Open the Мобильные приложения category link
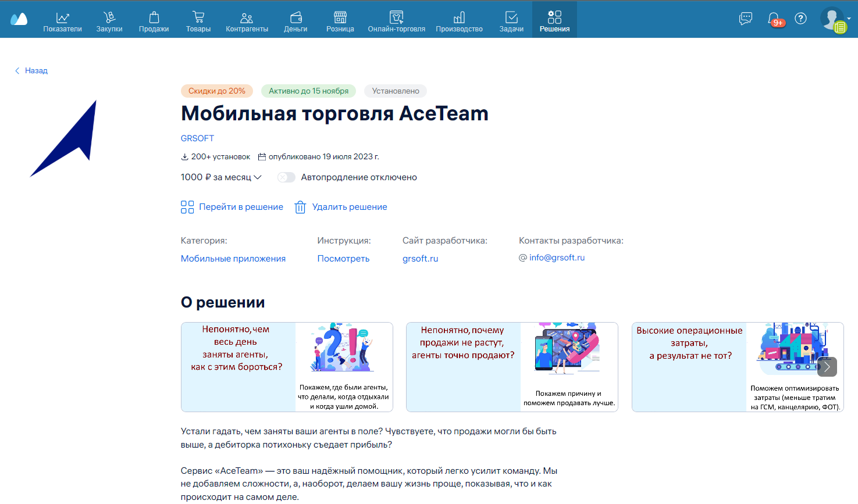The height and width of the screenshot is (504, 858). 233,259
